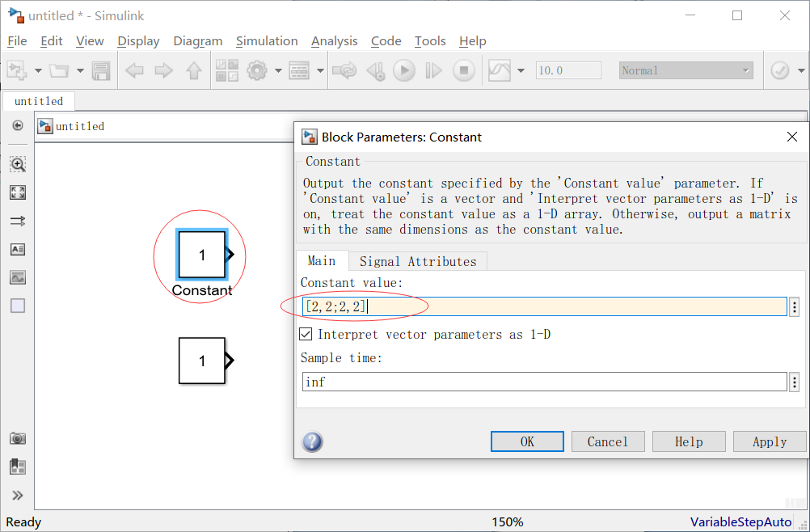Click the Sample time ellipsis button

click(x=794, y=382)
